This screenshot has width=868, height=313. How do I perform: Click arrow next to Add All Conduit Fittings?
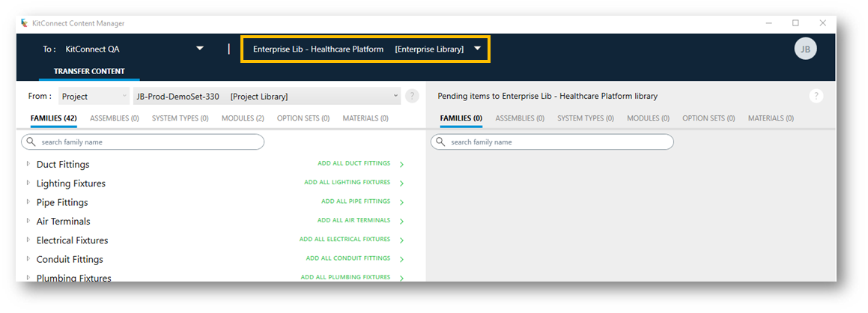[x=401, y=259]
